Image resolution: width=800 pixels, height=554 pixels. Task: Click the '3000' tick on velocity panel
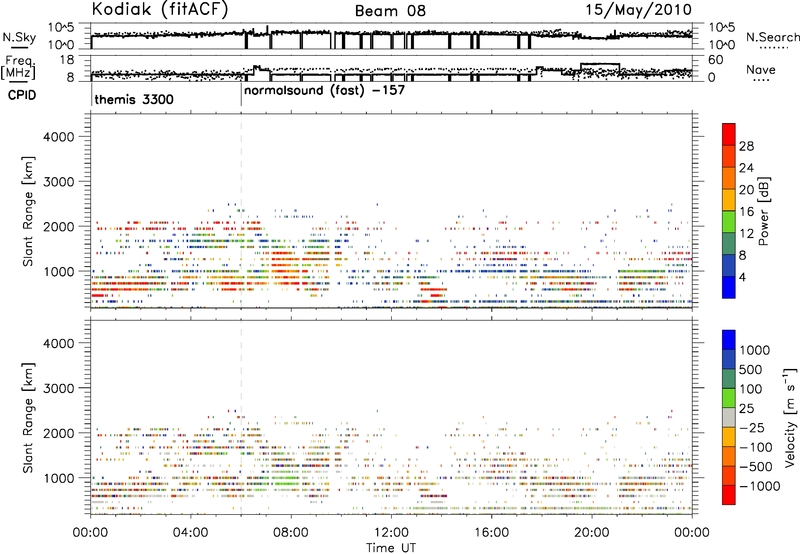tap(58, 388)
